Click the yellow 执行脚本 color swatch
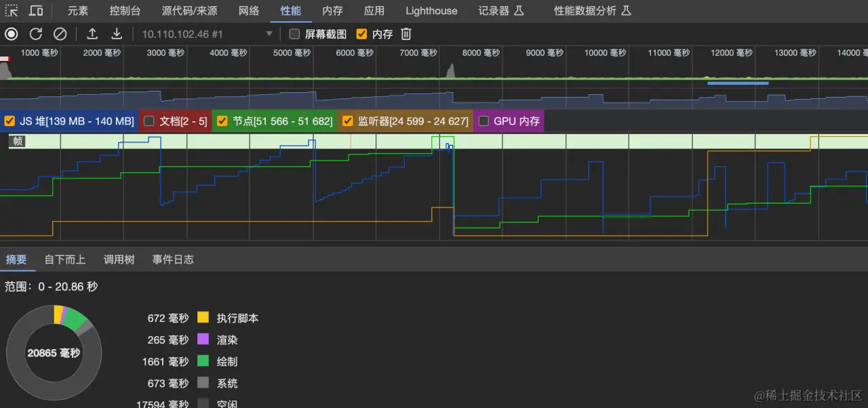The height and width of the screenshot is (408, 868). [x=203, y=318]
